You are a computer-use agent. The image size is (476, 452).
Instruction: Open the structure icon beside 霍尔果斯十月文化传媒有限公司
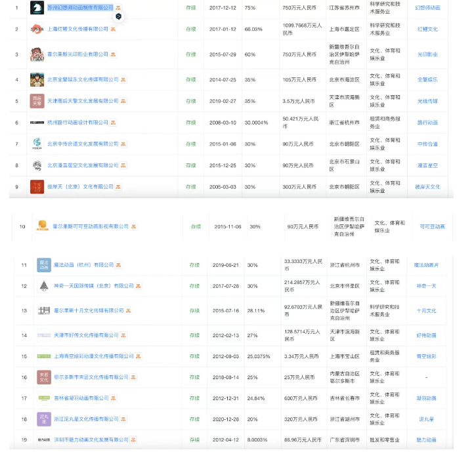(x=129, y=311)
